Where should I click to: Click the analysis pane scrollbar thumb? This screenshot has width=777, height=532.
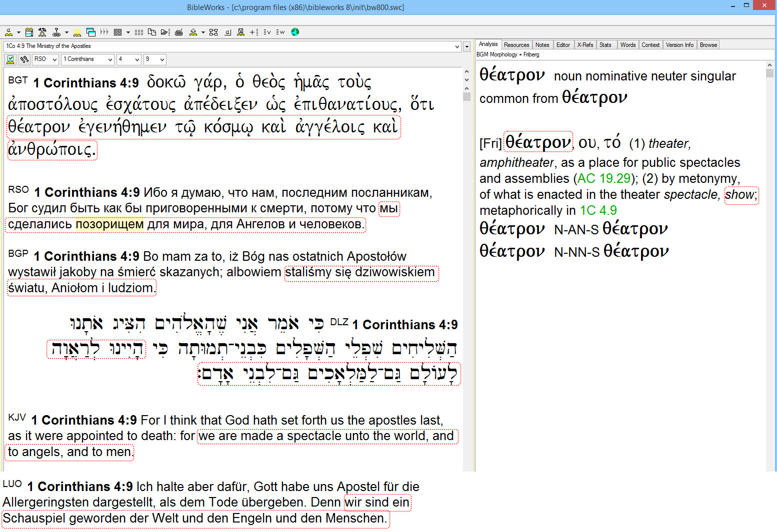click(769, 73)
